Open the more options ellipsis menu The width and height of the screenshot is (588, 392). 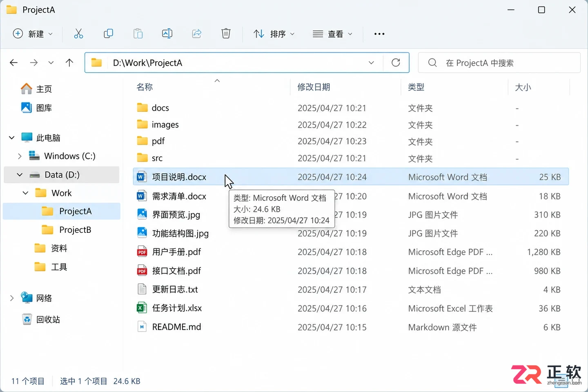tap(379, 34)
